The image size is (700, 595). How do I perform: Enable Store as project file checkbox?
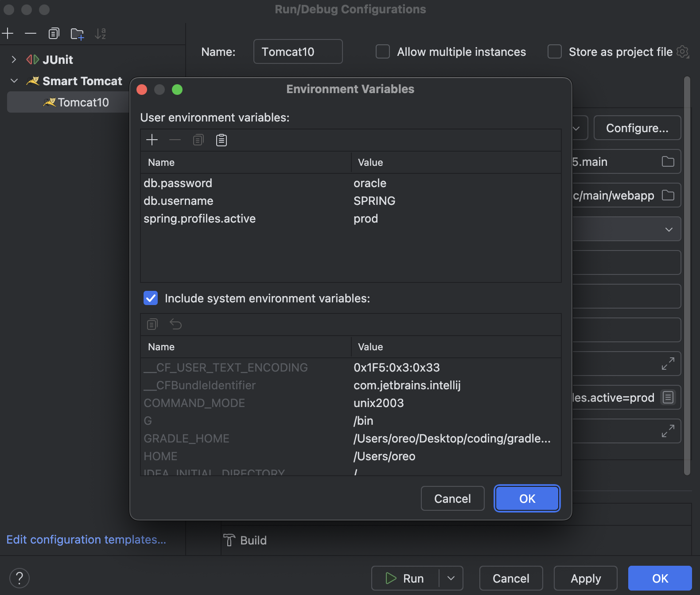coord(555,51)
